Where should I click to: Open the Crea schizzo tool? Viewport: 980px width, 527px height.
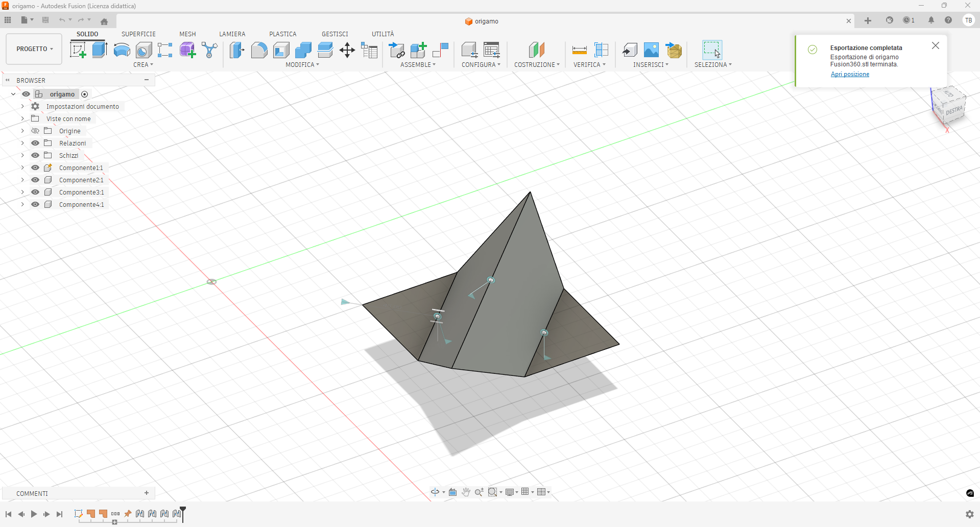click(78, 50)
